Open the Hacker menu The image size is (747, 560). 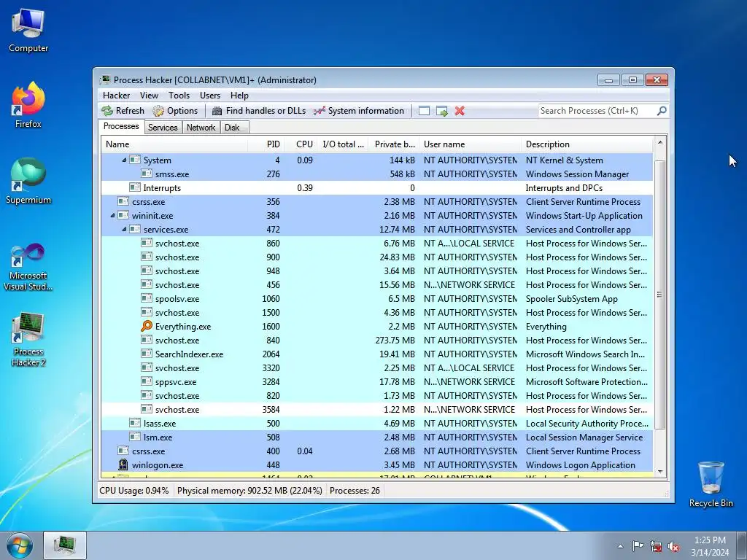116,96
